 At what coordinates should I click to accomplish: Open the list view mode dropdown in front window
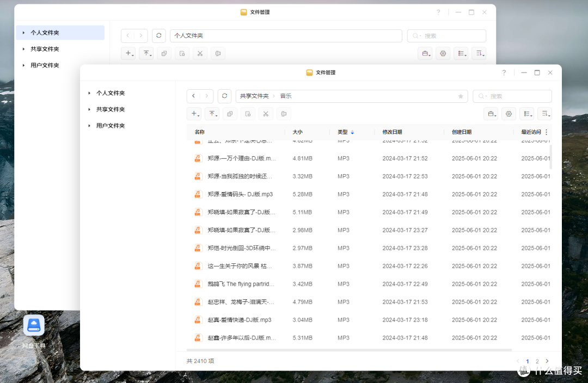click(527, 114)
